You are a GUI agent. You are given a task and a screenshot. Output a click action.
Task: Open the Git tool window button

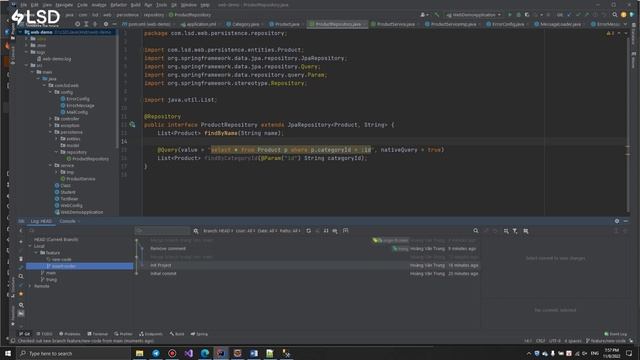coord(24,334)
